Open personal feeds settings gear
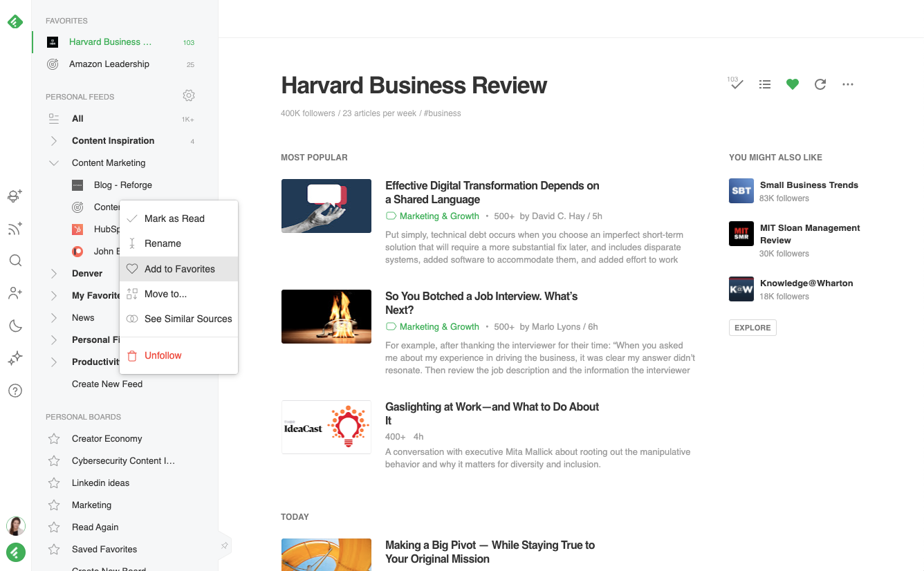This screenshot has height=571, width=924. pyautogui.click(x=189, y=95)
